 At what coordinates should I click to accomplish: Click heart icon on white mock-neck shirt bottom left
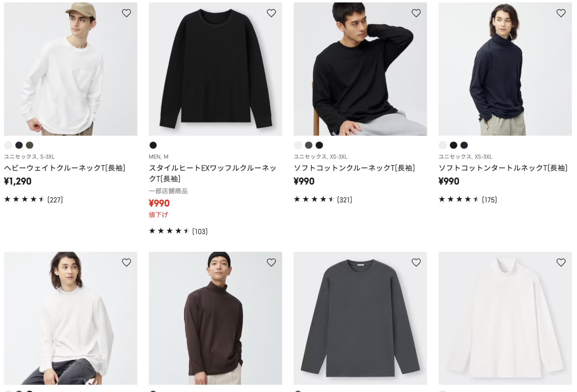point(126,262)
